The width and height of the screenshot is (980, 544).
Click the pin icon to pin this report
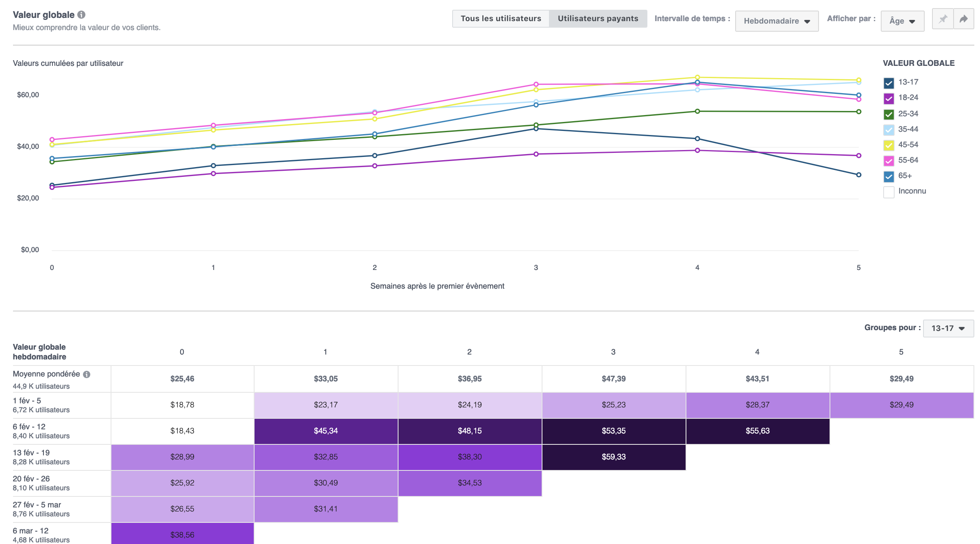pos(943,19)
